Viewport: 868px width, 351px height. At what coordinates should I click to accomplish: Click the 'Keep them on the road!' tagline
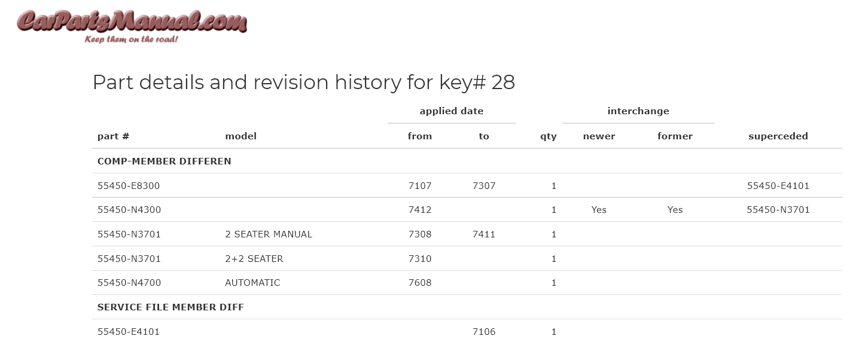click(132, 39)
